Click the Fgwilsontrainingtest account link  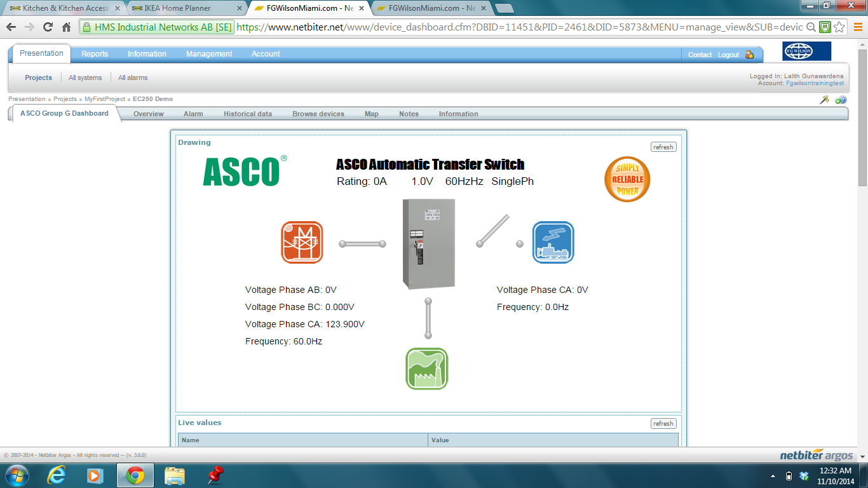click(x=815, y=83)
